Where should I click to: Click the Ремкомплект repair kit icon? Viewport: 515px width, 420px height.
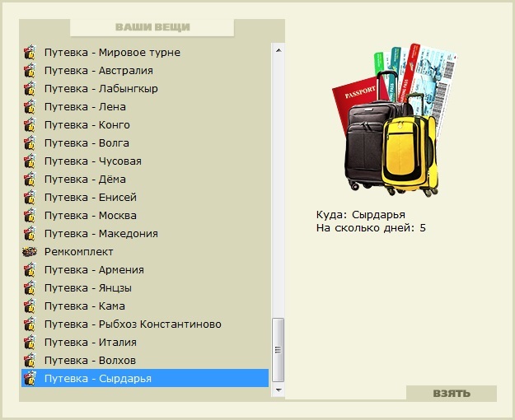pyautogui.click(x=30, y=252)
